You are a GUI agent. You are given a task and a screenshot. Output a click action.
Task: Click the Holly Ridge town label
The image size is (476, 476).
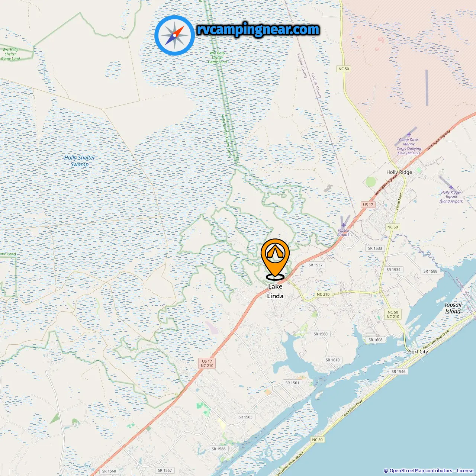tap(399, 172)
